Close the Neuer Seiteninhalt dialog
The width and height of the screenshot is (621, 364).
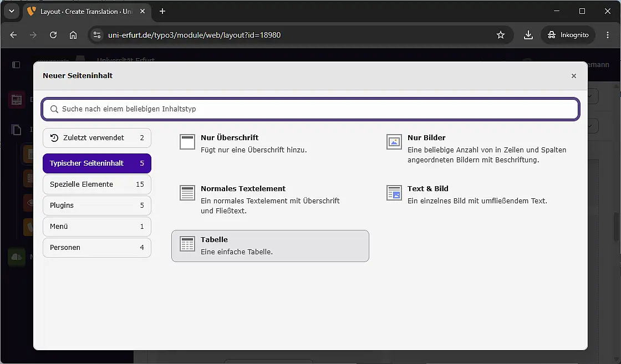573,76
